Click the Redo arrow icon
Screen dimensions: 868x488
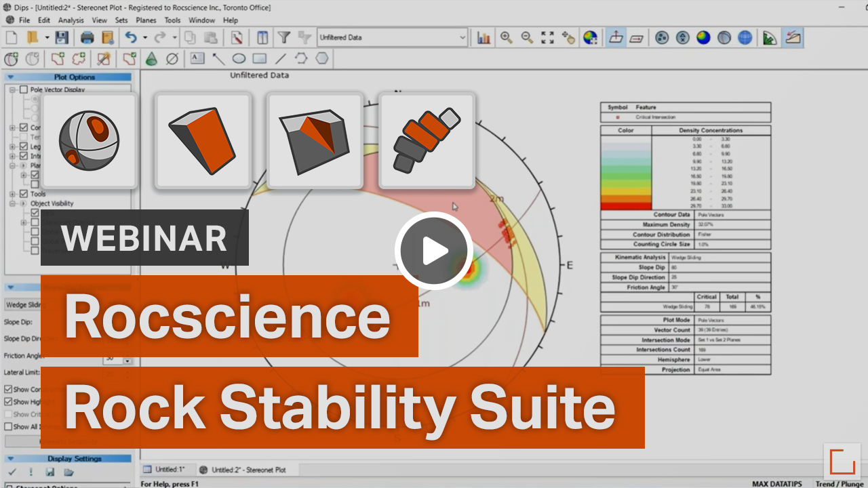[x=160, y=37]
